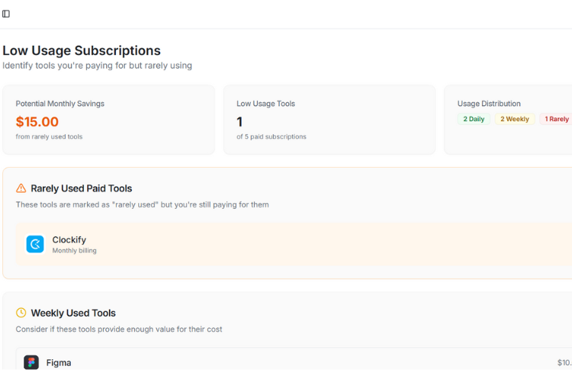Click the Usage Distribution card title
Screen dimensions: 572x392
(489, 104)
